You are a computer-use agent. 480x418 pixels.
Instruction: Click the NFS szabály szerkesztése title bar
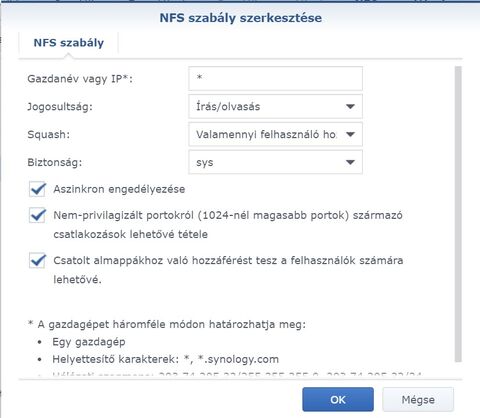pos(241,18)
